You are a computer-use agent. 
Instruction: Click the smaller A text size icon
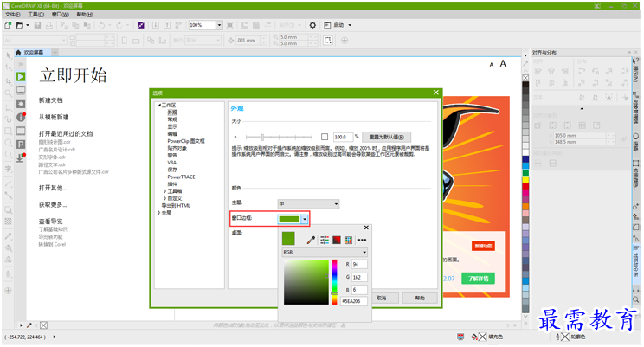pos(491,65)
